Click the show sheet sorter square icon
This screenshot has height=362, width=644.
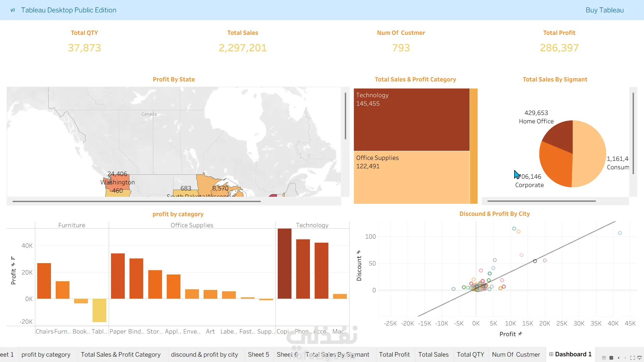click(611, 358)
